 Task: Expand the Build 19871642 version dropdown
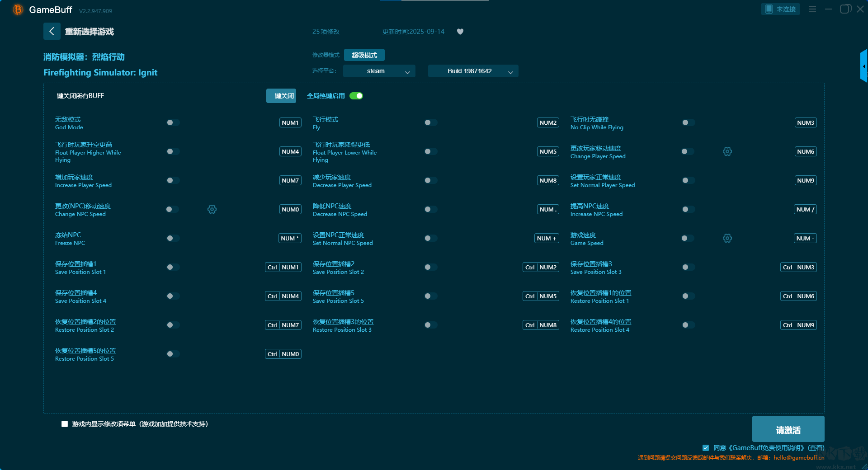(x=473, y=71)
